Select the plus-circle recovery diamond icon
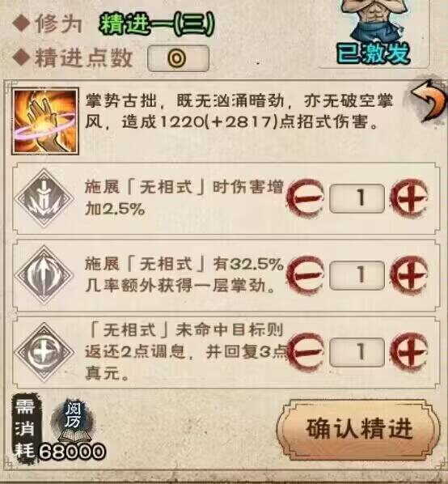 44,352
